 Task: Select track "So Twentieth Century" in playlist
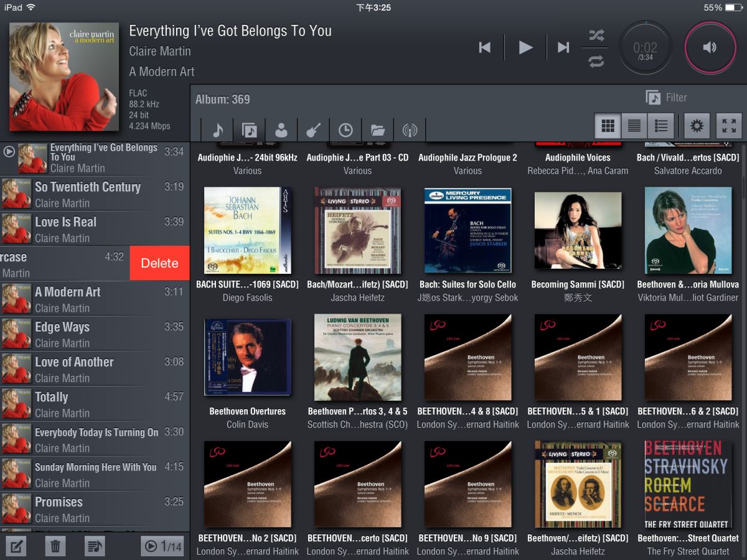pyautogui.click(x=95, y=194)
